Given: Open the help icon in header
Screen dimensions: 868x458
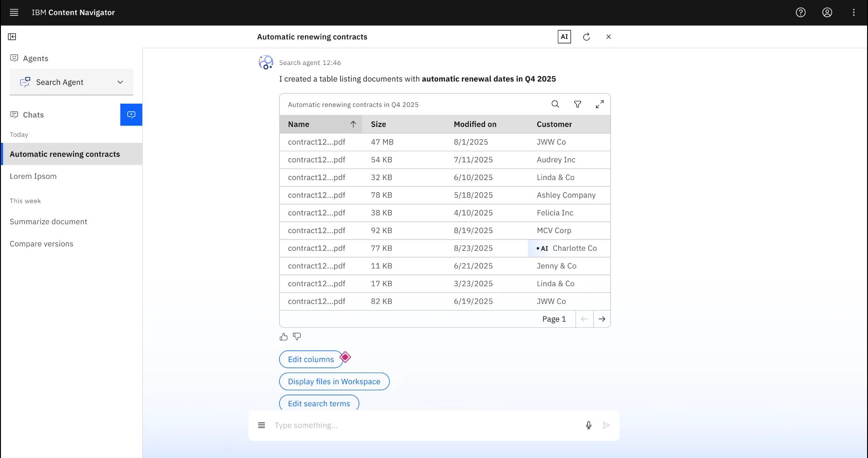Looking at the screenshot, I should point(800,13).
